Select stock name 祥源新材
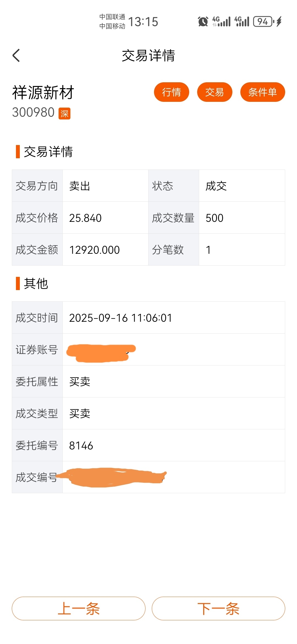 [43, 92]
